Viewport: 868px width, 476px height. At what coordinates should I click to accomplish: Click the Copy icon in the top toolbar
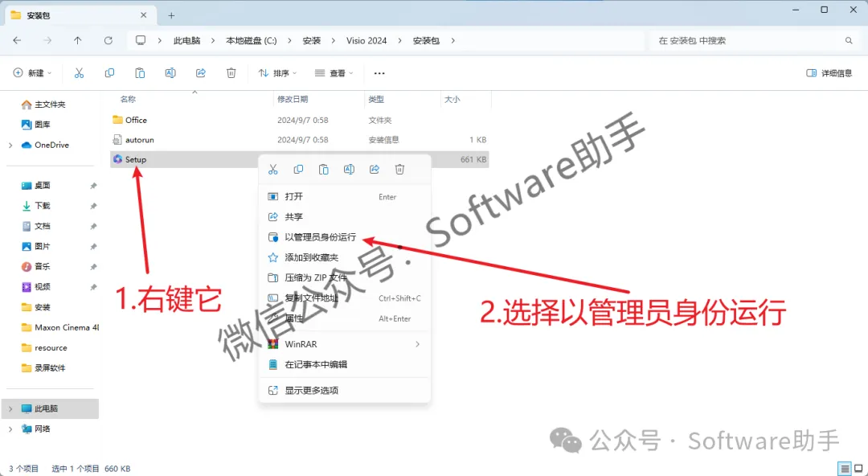109,73
